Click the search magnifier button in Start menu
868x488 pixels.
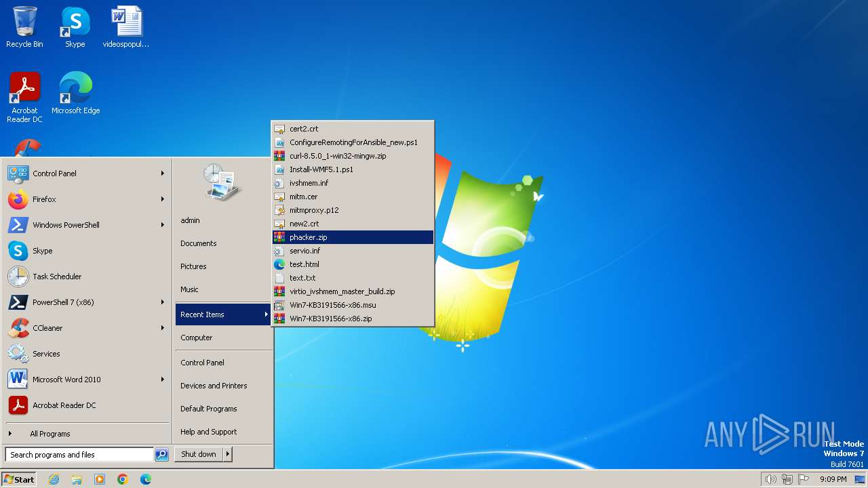pyautogui.click(x=161, y=455)
